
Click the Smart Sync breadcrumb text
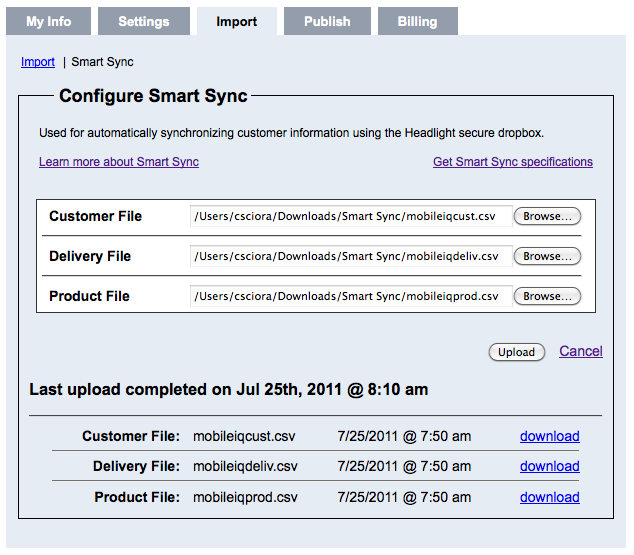coord(102,62)
